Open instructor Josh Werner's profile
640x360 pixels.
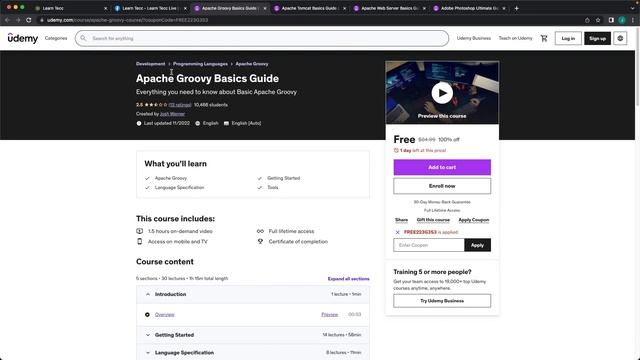coord(172,114)
